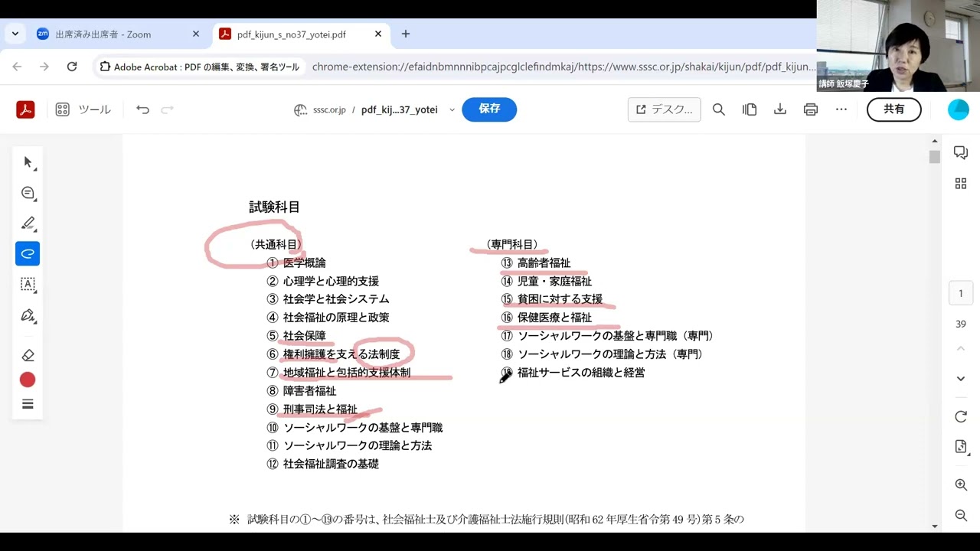Image resolution: width=980 pixels, height=551 pixels.
Task: Click the （専門科目） section label
Action: [512, 244]
